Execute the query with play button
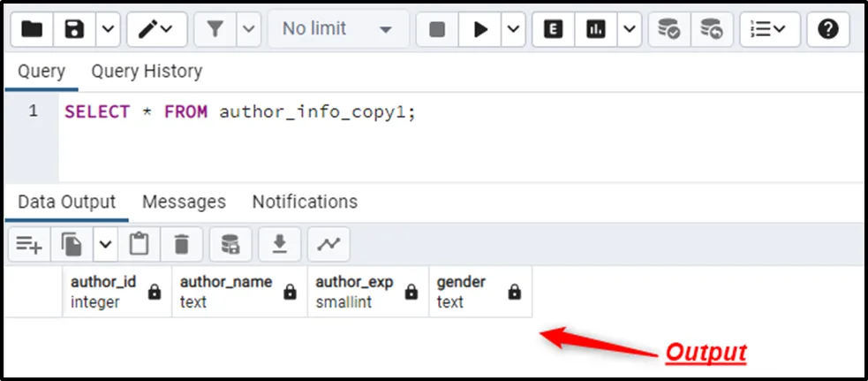Screen dimensions: 868x381 click(480, 30)
